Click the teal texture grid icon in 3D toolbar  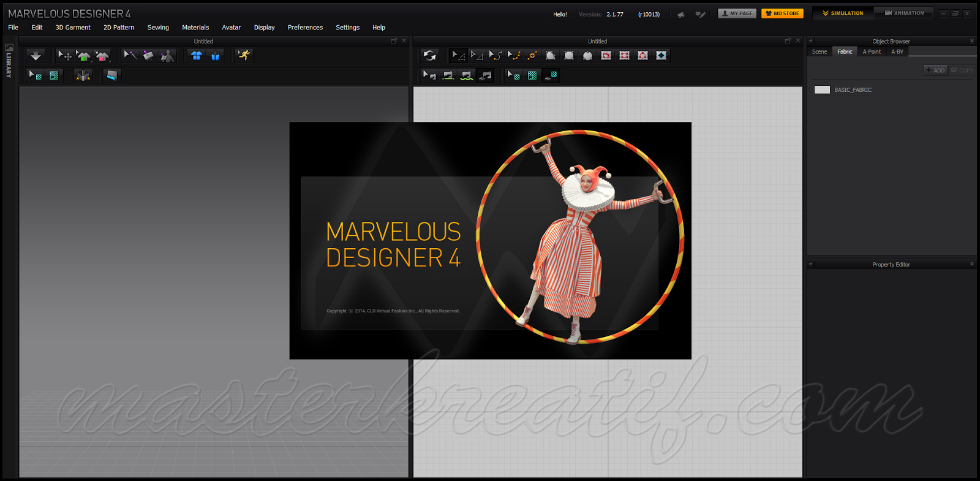click(54, 75)
